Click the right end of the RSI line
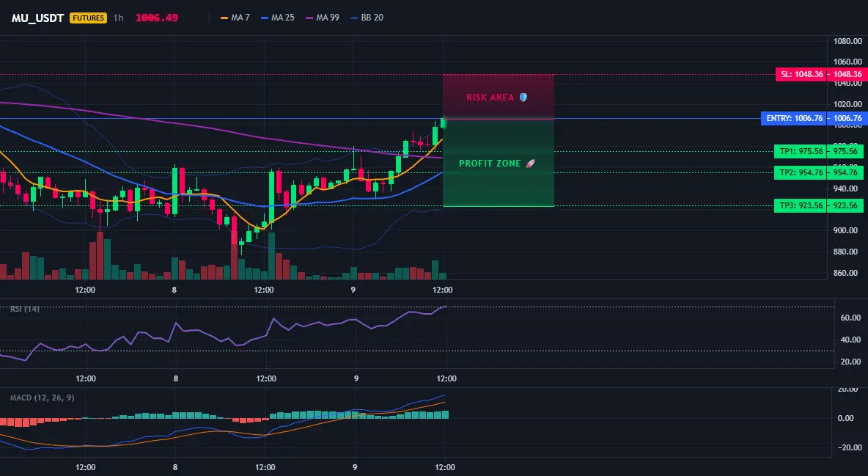This screenshot has height=476, width=868. coord(445,307)
